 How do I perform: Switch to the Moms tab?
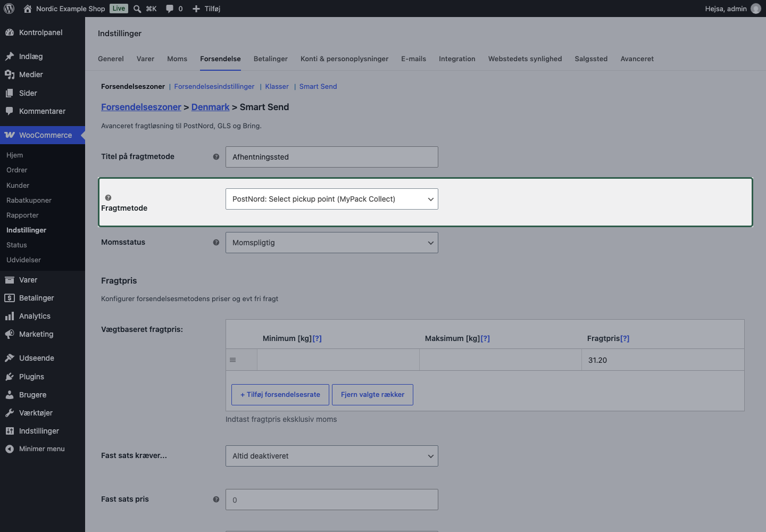tap(177, 59)
